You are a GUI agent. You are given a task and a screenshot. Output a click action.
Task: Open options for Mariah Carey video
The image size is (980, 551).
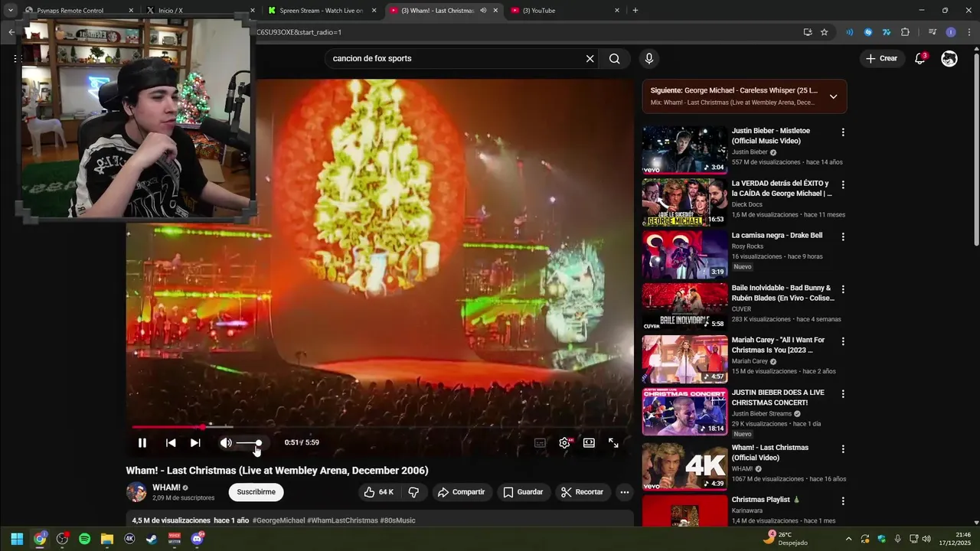[x=843, y=342]
